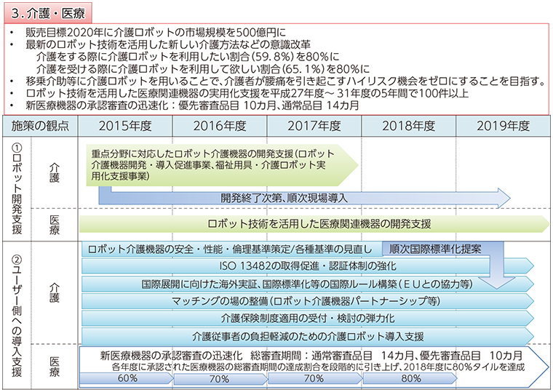Viewport: 553px width, 392px height.
Task: Click the '新医療機器の承認審査の迅速化 総審査期間' text in the bottom box
Action: [x=311, y=356]
